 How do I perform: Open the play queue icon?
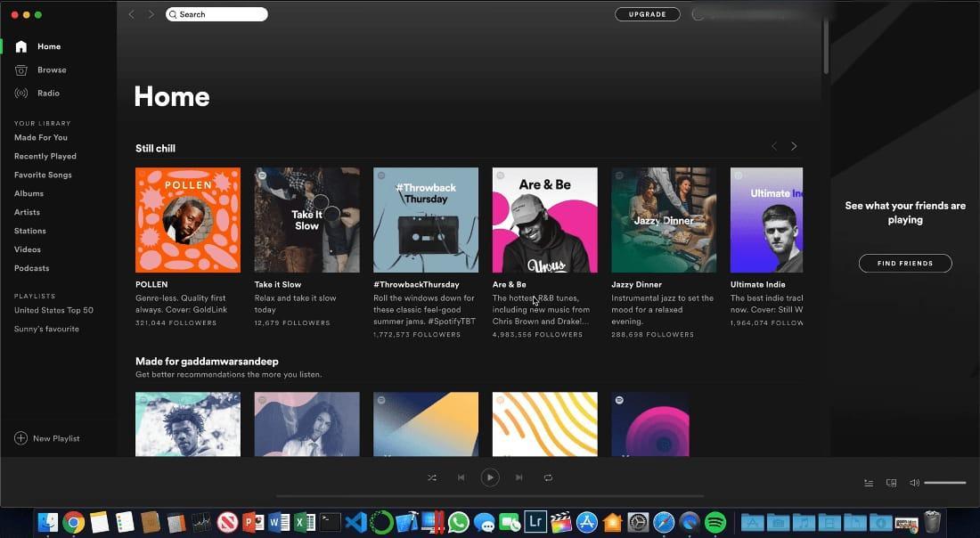coord(869,483)
